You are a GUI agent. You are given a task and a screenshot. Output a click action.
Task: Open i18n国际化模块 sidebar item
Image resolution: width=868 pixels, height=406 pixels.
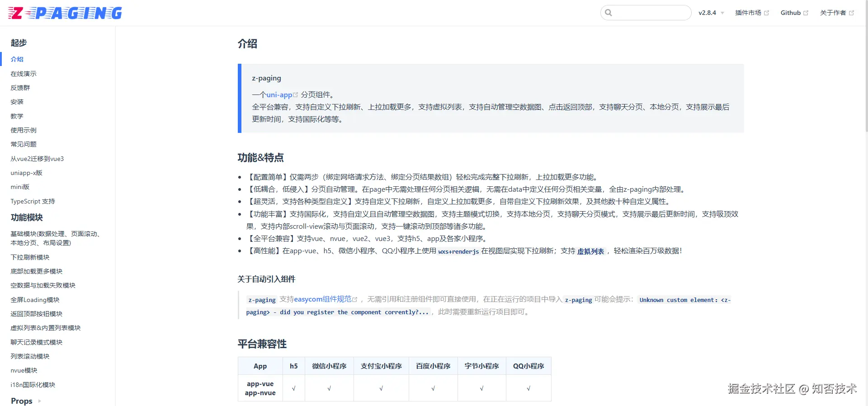pos(33,385)
